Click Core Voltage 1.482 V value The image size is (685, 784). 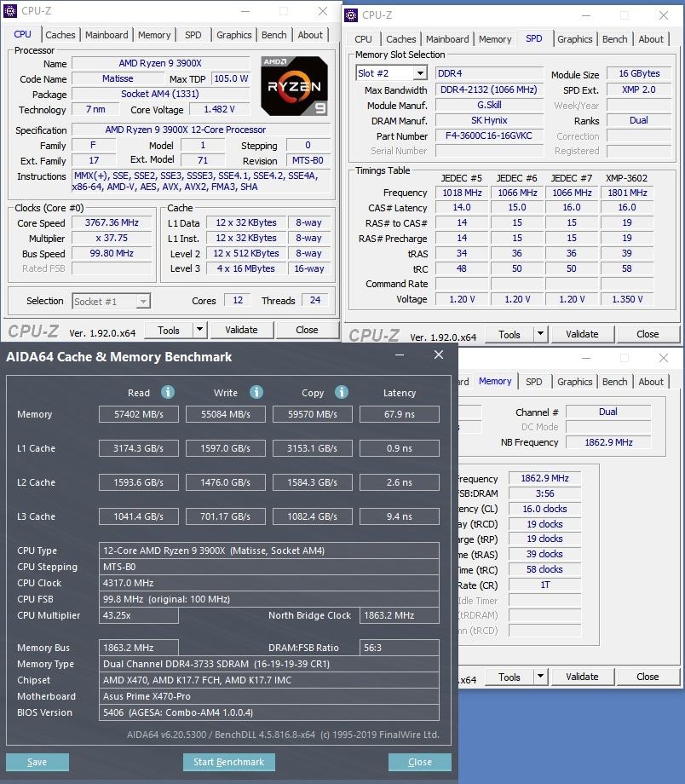219,109
